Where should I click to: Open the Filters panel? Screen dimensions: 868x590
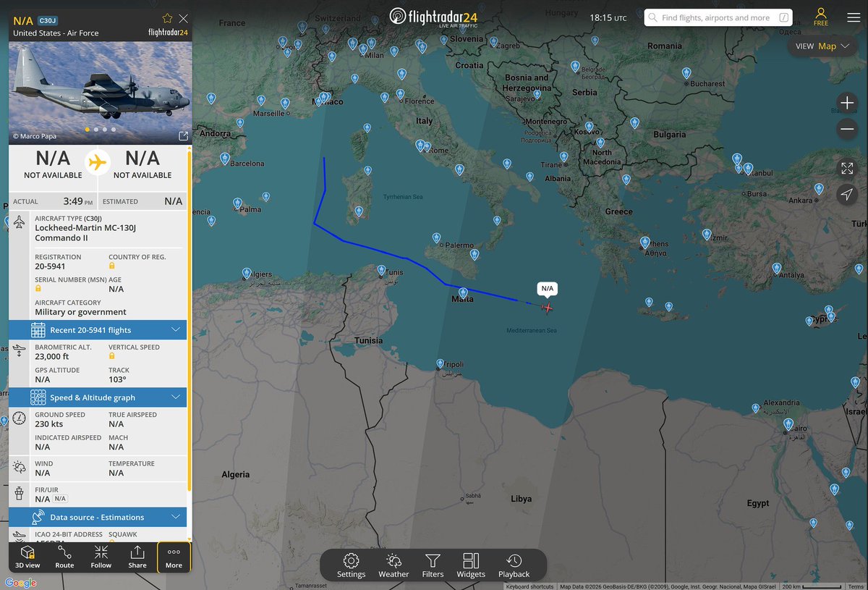[433, 565]
